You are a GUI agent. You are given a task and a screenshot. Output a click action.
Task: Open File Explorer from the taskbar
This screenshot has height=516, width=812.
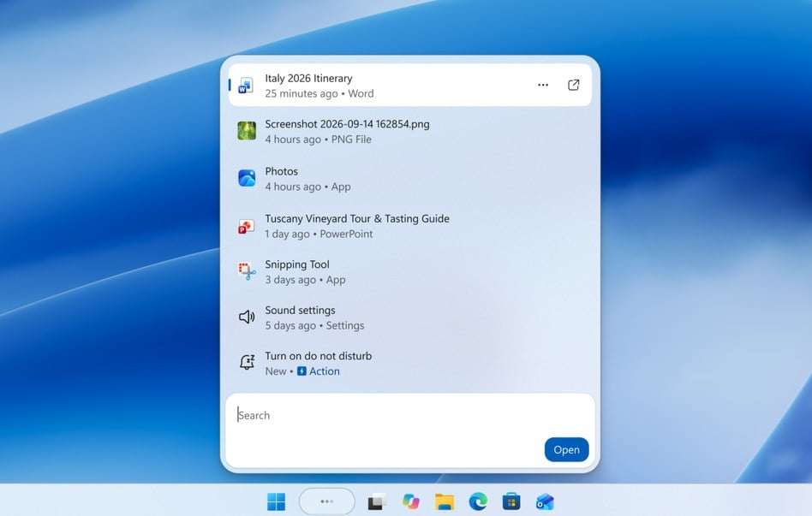tap(445, 501)
